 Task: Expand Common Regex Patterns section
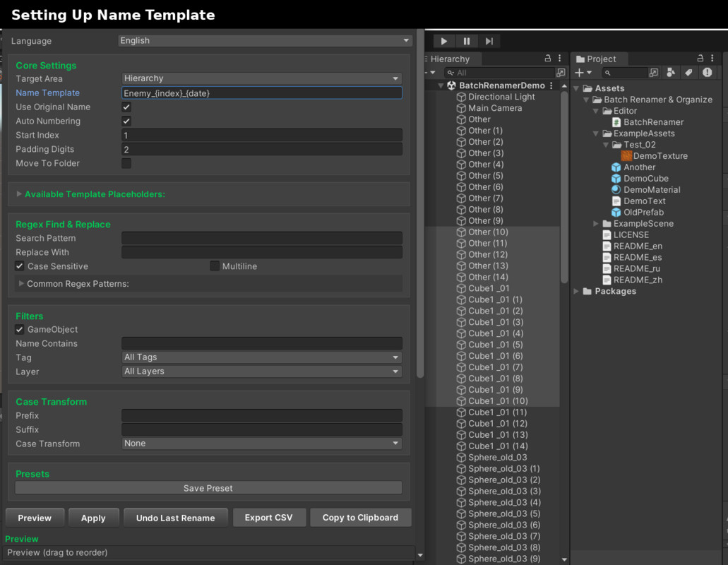click(x=21, y=283)
